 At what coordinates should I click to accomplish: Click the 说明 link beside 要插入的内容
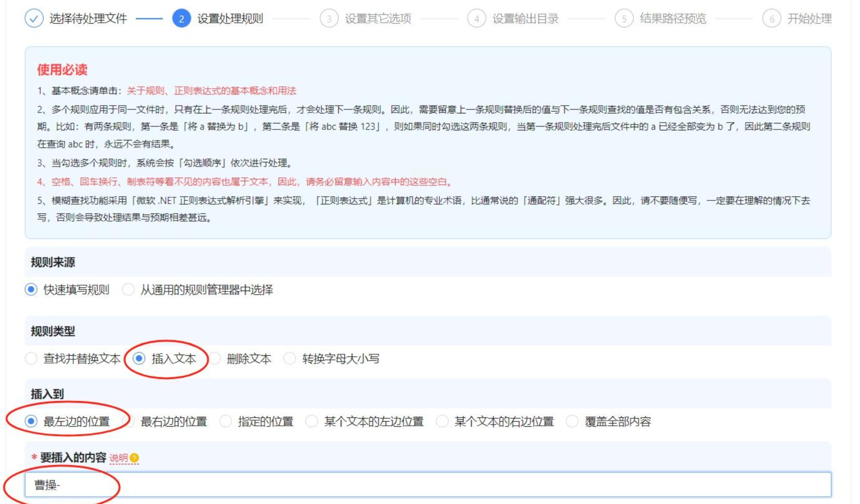pos(119,458)
